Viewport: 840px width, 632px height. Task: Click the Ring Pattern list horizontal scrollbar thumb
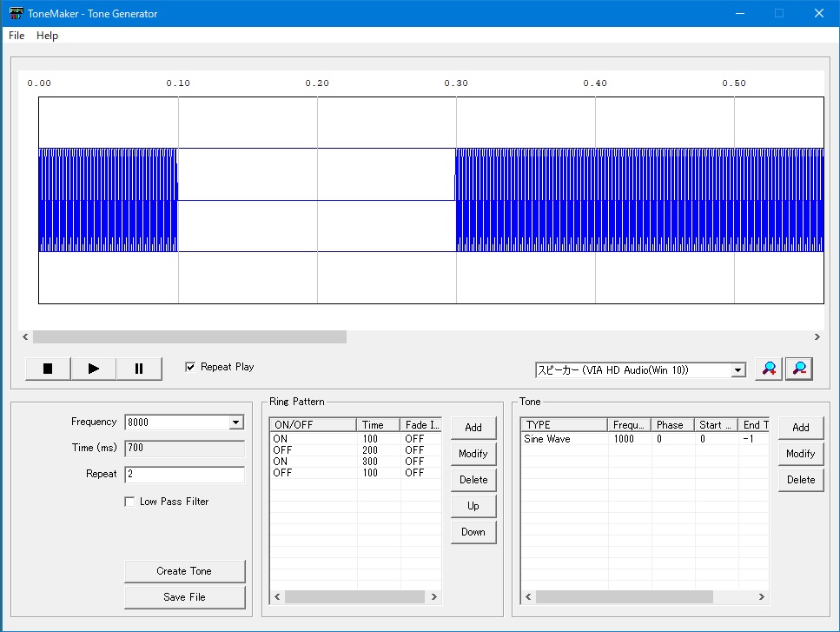(354, 596)
